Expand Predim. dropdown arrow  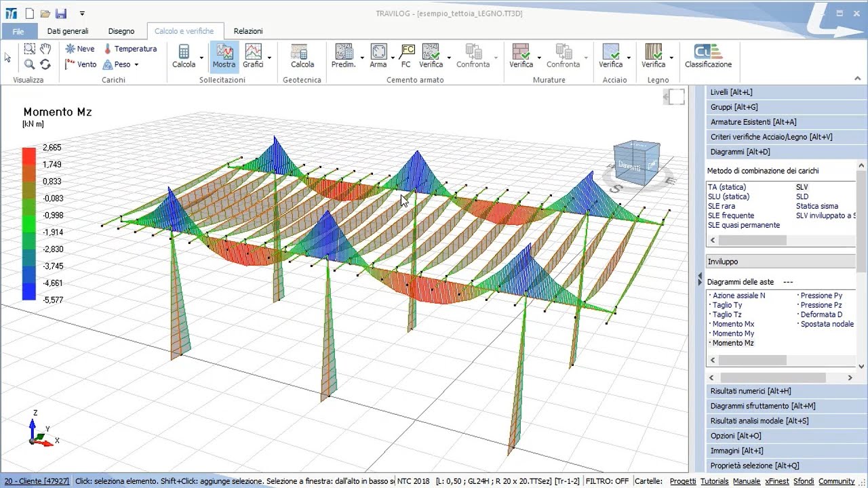[362, 58]
